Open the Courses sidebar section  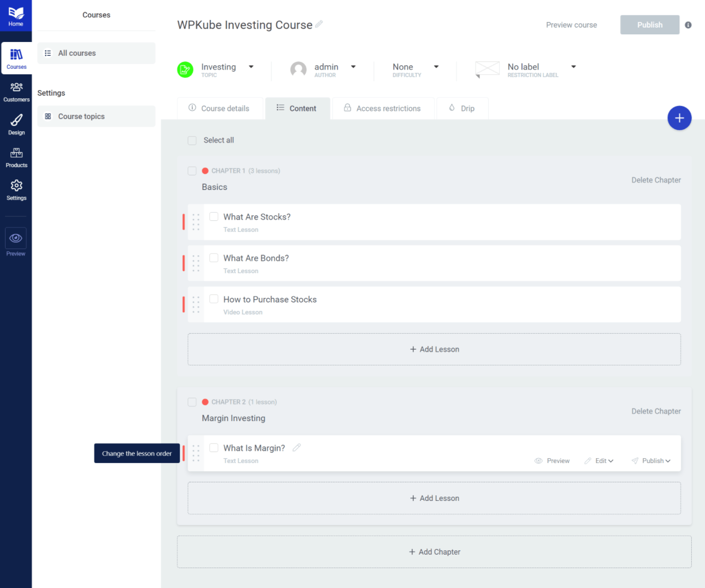(x=16, y=58)
